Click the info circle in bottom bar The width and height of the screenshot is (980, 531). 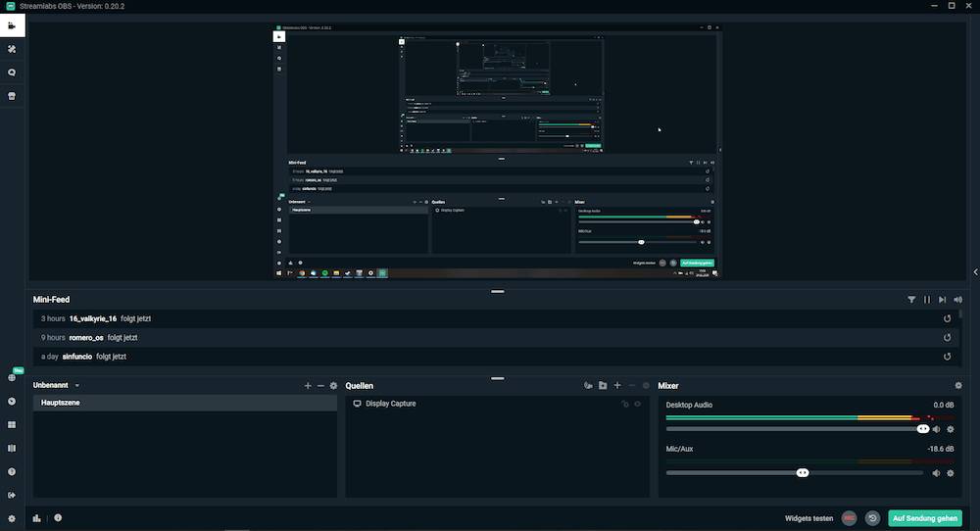(x=58, y=518)
